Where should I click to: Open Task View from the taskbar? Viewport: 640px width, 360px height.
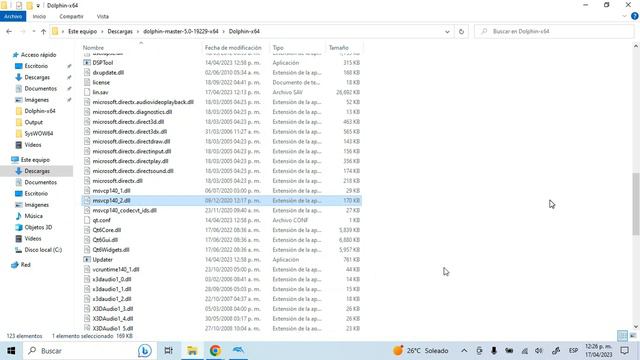pos(168,351)
